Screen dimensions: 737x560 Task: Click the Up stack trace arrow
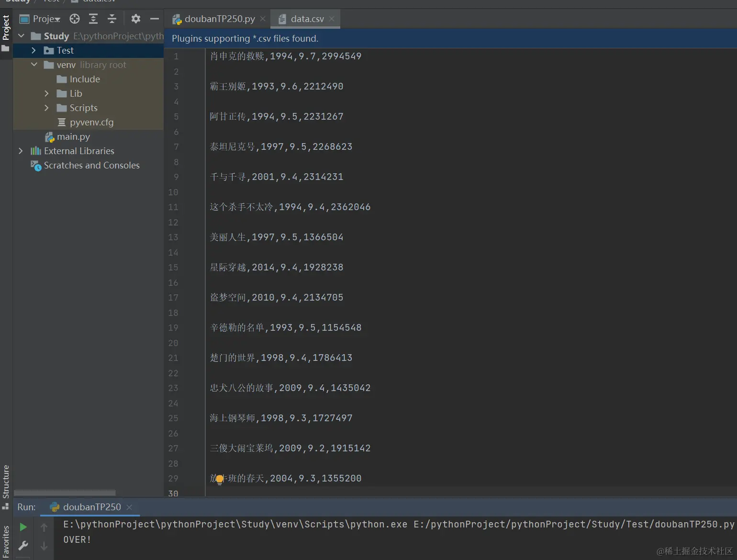[44, 527]
